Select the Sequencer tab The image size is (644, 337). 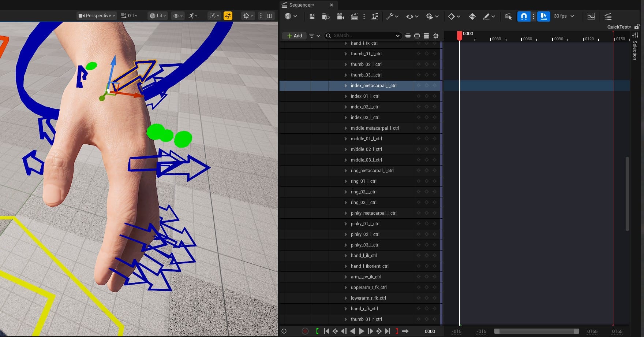click(x=301, y=5)
